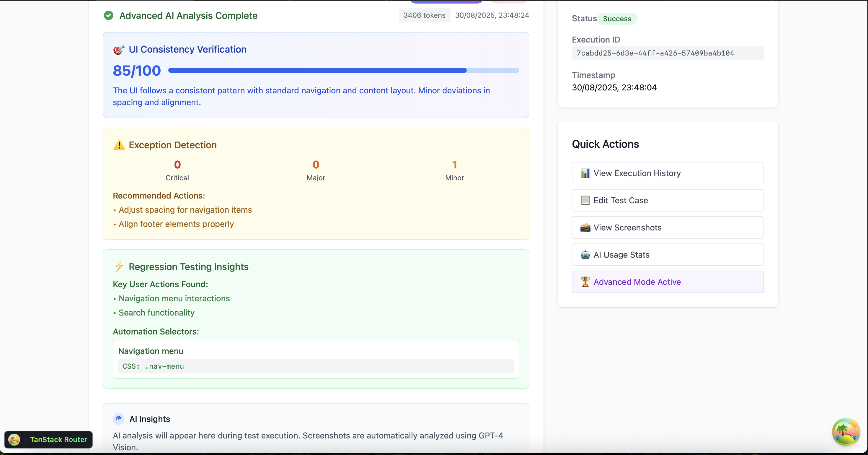Click the robot icon in AI Usage Stats
Screen dimensions: 868x455
pos(585,255)
